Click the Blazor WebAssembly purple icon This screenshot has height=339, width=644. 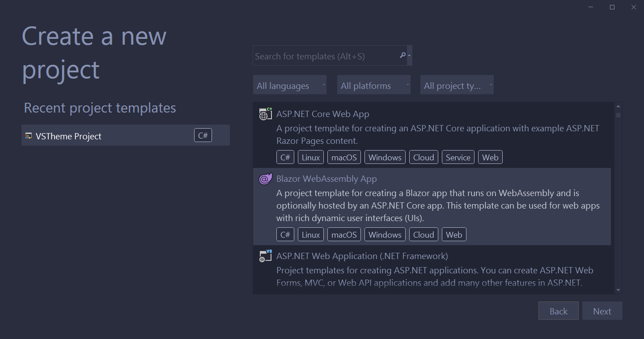[x=265, y=178]
